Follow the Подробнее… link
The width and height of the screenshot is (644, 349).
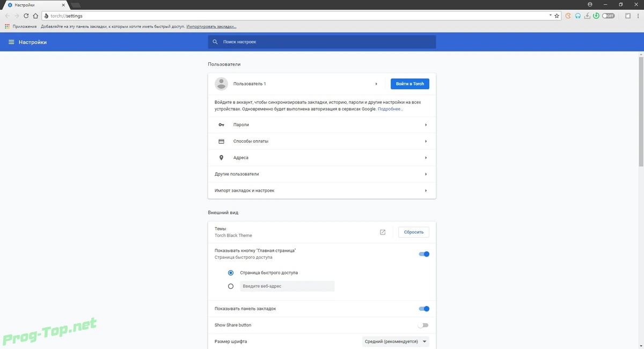pos(390,109)
